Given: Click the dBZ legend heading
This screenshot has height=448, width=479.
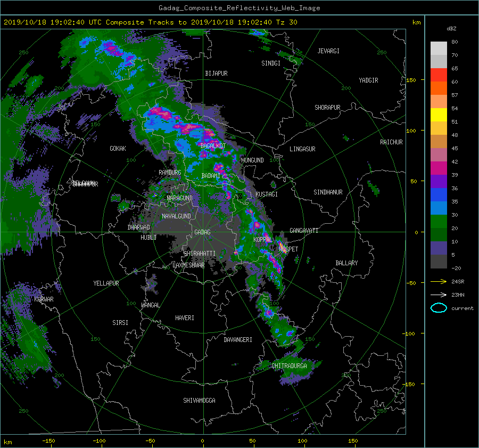Looking at the screenshot, I should [451, 29].
